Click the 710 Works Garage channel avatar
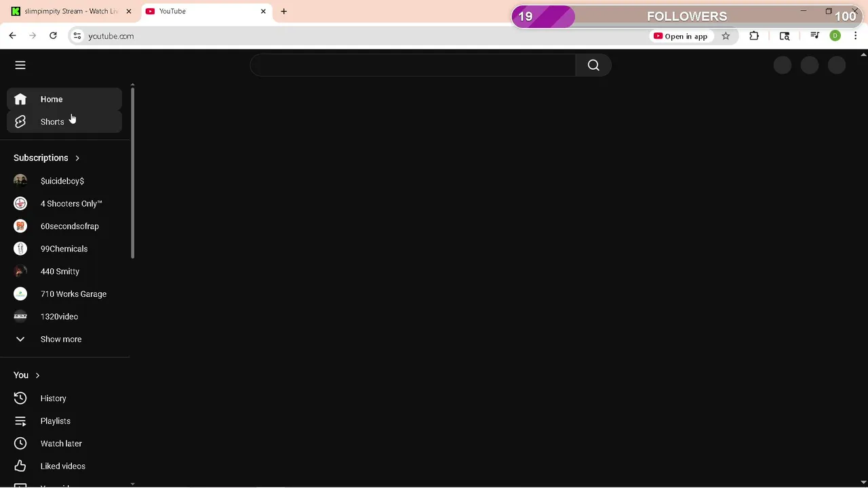 [x=20, y=294]
